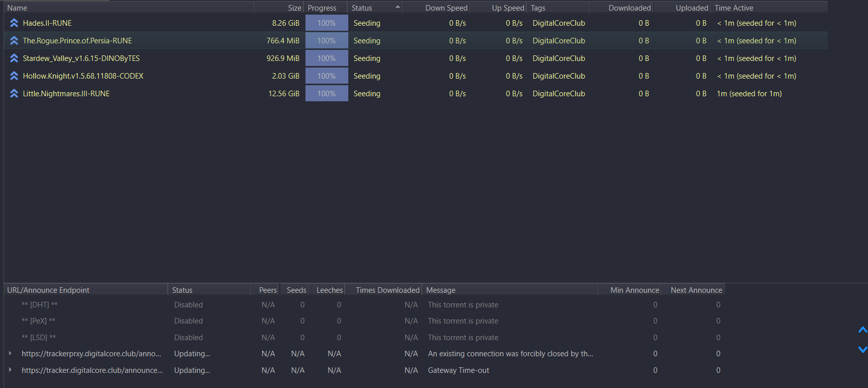Click the seeding icon beside Hollow.Knight torrent

14,76
